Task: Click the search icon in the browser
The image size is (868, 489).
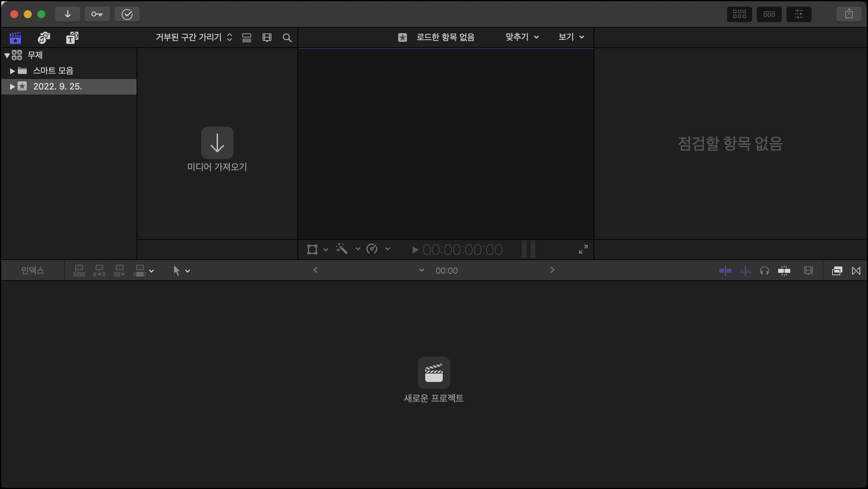Action: pyautogui.click(x=287, y=37)
